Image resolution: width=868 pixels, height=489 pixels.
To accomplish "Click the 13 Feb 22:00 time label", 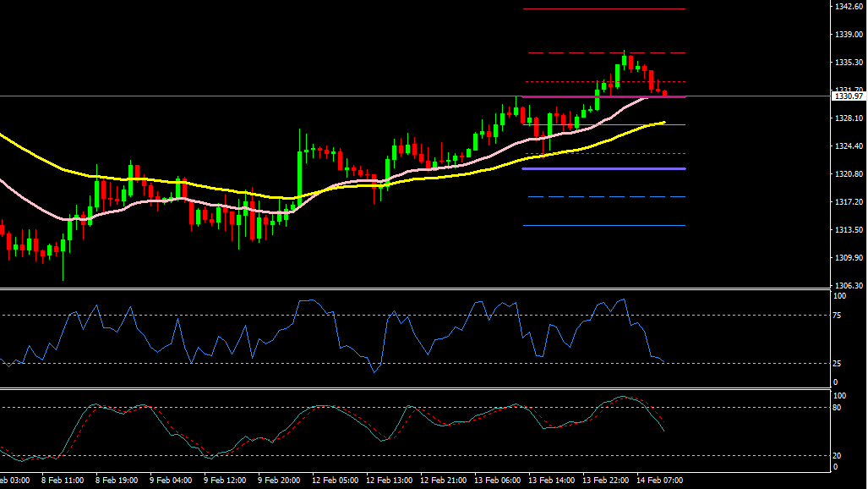I will [606, 481].
